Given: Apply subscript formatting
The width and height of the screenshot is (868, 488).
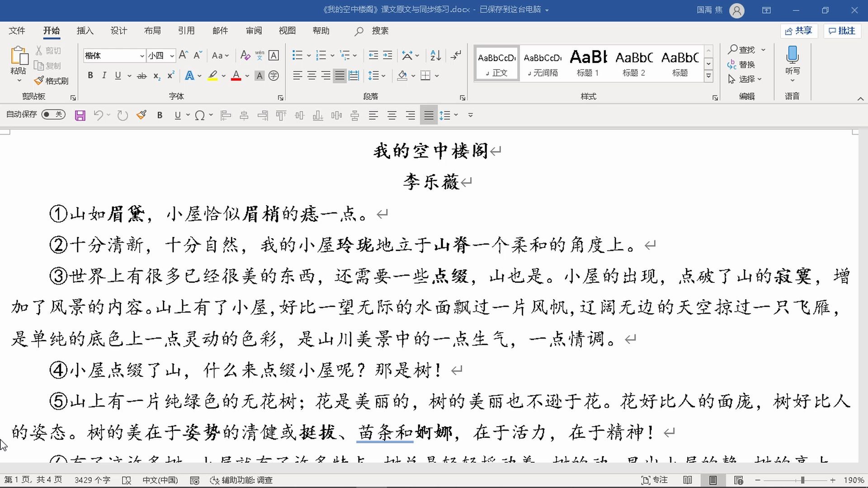Looking at the screenshot, I should click(156, 75).
